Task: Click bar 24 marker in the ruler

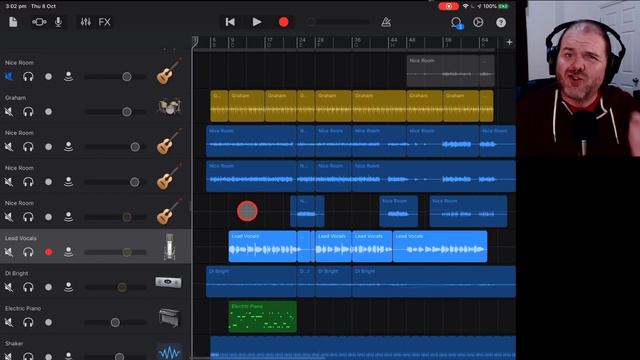Action: click(x=302, y=41)
